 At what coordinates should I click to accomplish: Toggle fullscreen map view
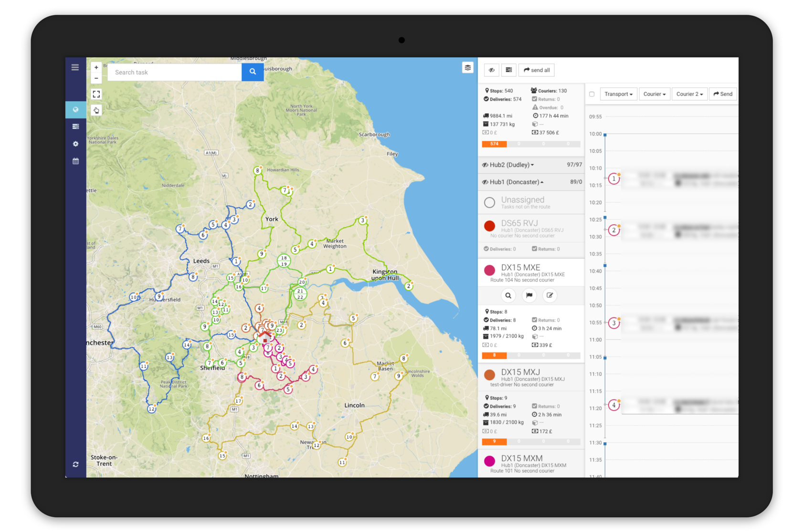click(96, 94)
